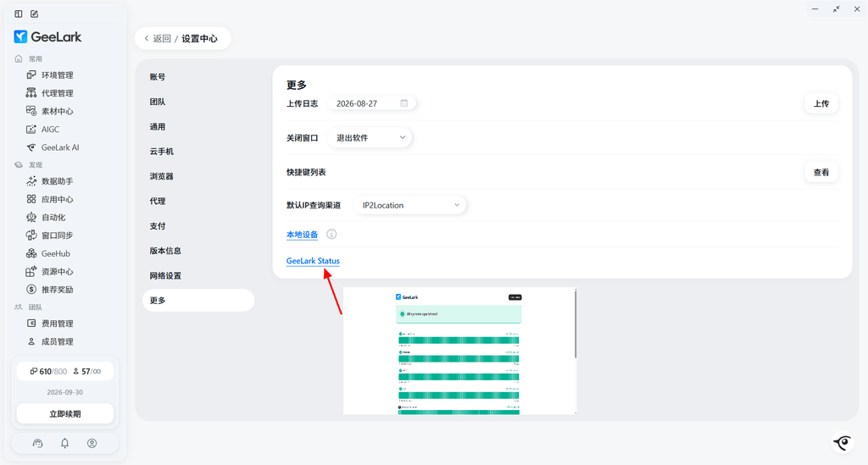
Task: Click the 发现 section header
Action: 29,165
